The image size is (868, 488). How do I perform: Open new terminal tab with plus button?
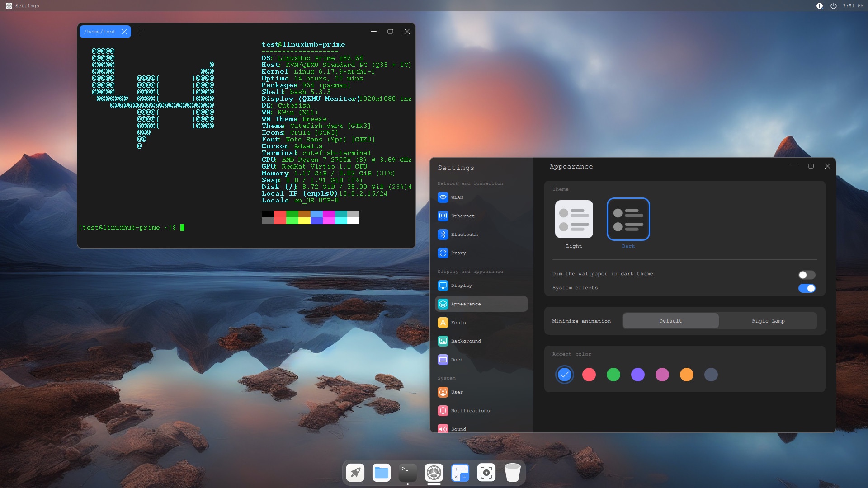[141, 32]
